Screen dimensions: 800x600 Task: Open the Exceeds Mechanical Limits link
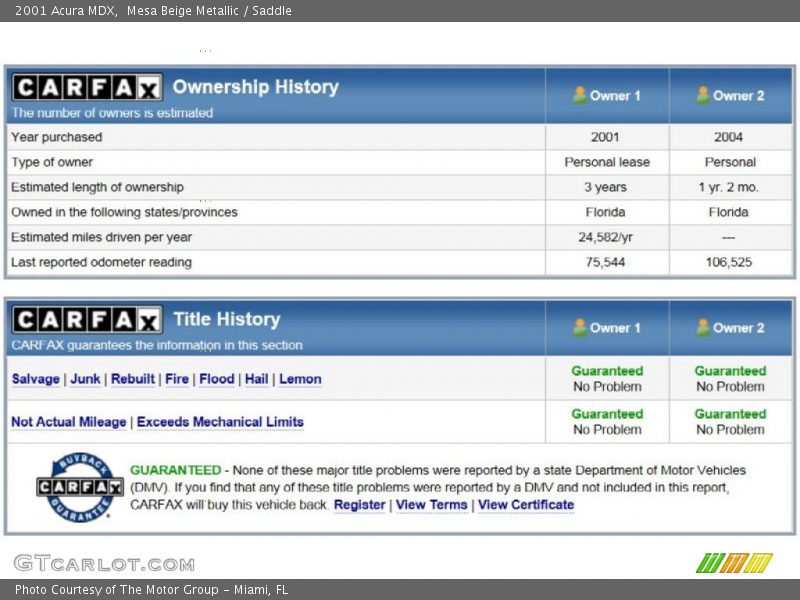click(x=220, y=422)
